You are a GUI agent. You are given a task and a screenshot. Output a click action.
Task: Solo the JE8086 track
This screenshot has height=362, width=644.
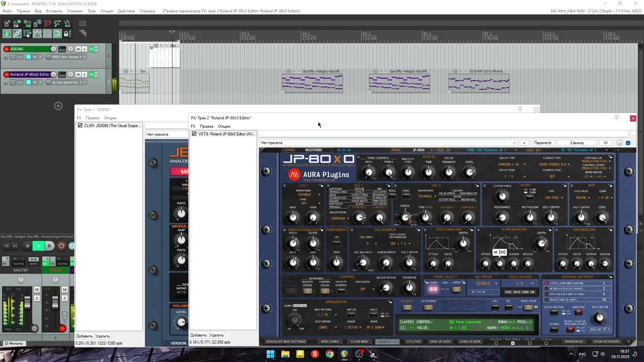(x=84, y=49)
